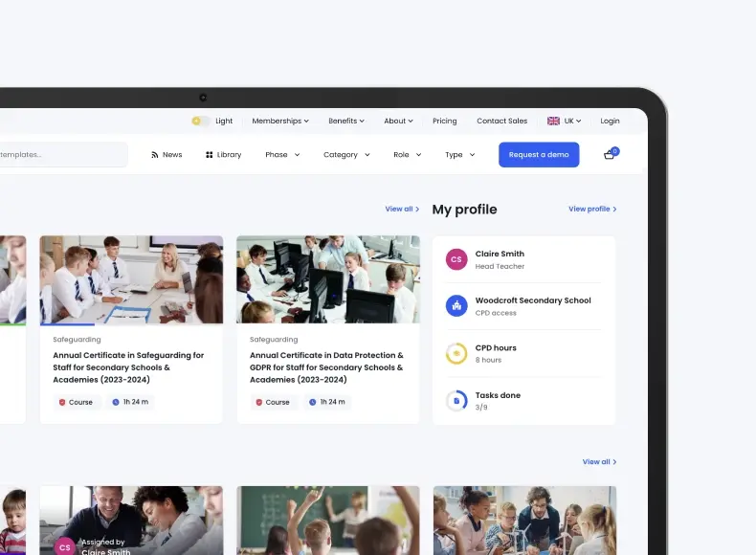Open the View profile link
The width and height of the screenshot is (756, 555).
(592, 209)
